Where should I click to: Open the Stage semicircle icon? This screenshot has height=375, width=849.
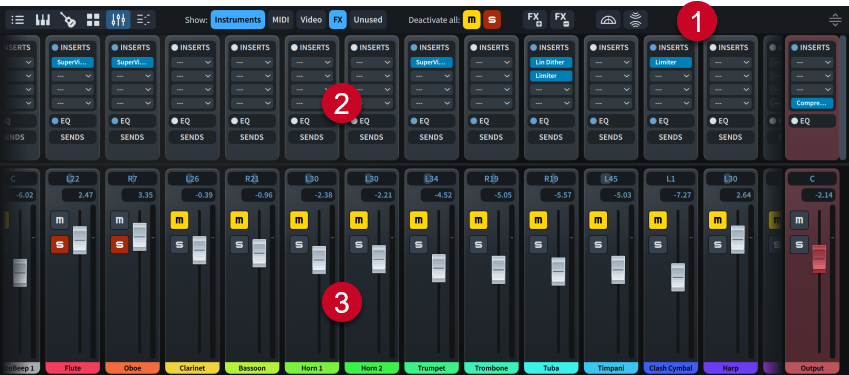[x=608, y=20]
